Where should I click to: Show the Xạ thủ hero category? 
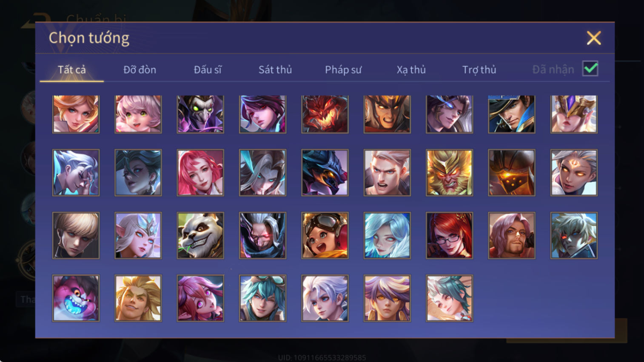[x=411, y=70]
